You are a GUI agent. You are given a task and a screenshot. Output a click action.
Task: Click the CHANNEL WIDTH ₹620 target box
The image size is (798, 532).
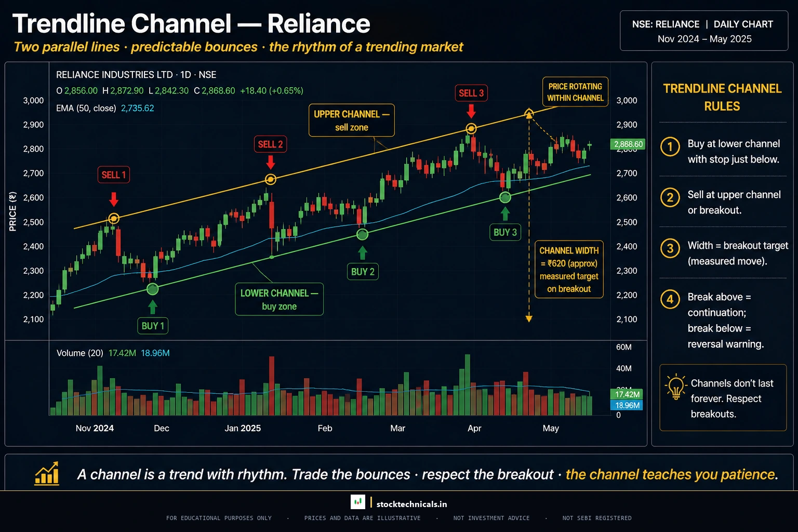pos(569,269)
